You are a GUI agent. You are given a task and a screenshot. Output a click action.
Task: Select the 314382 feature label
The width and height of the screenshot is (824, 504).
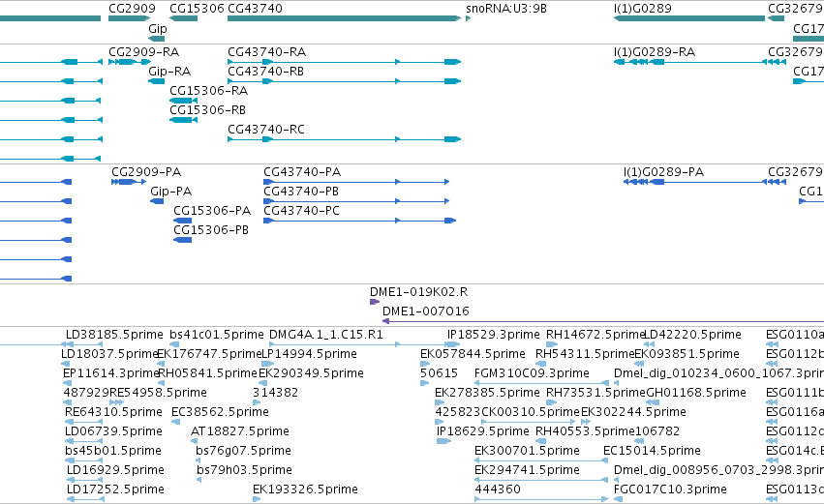click(x=275, y=393)
